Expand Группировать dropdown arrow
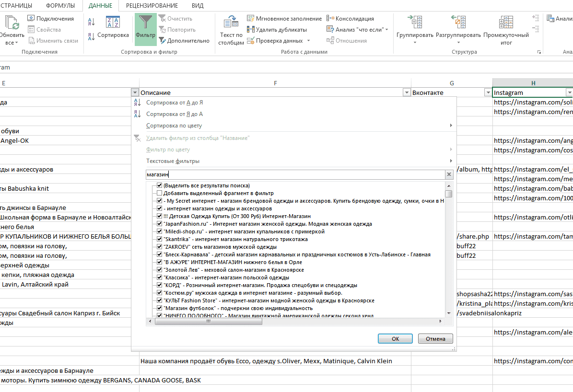 tap(415, 43)
